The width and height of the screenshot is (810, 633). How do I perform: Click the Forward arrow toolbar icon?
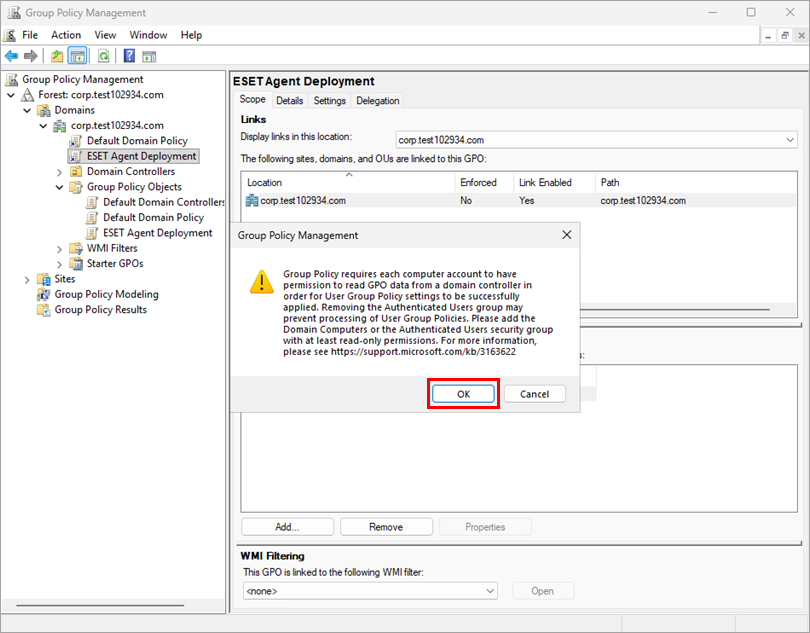coord(31,56)
